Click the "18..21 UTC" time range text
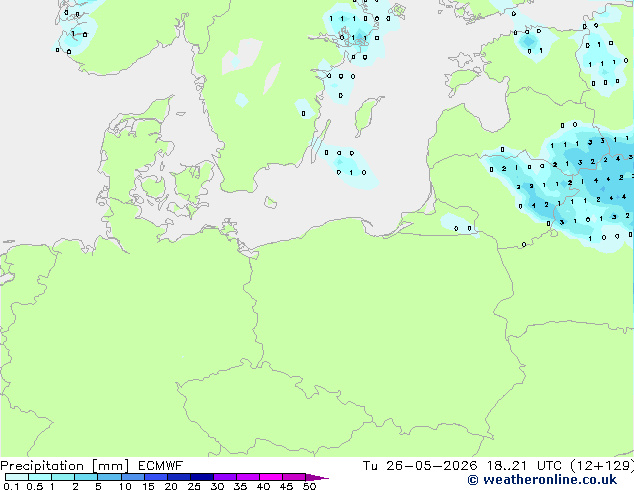This screenshot has width=634, height=490. pyautogui.click(x=524, y=466)
